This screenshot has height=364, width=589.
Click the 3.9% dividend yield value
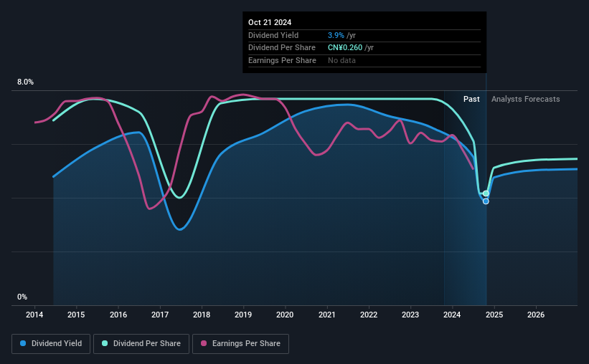click(x=336, y=35)
